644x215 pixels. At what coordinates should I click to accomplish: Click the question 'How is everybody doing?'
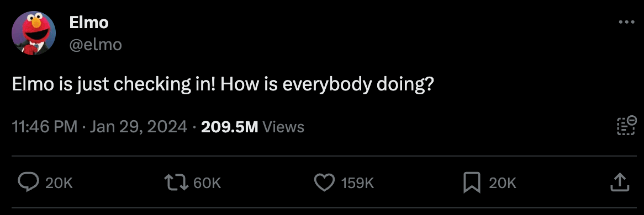327,85
